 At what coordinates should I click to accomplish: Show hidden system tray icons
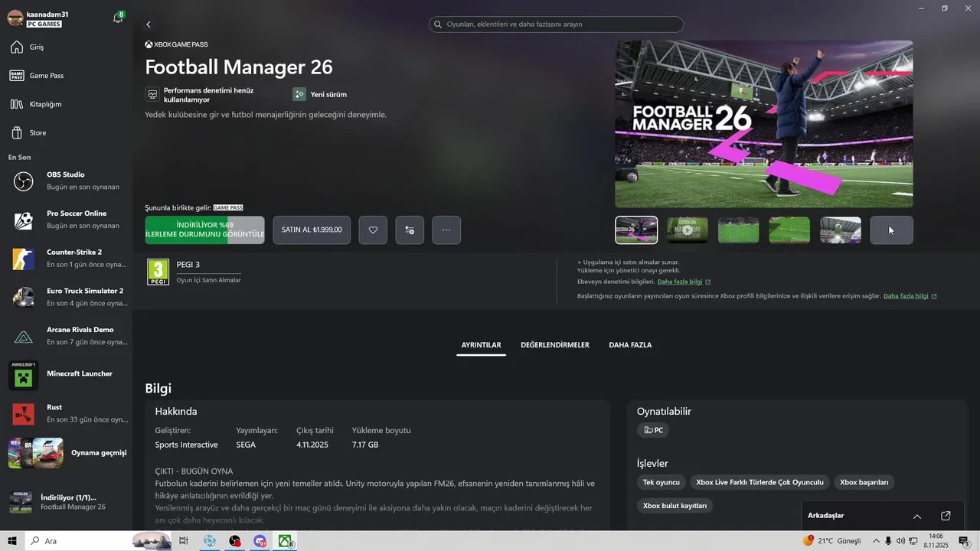(877, 541)
